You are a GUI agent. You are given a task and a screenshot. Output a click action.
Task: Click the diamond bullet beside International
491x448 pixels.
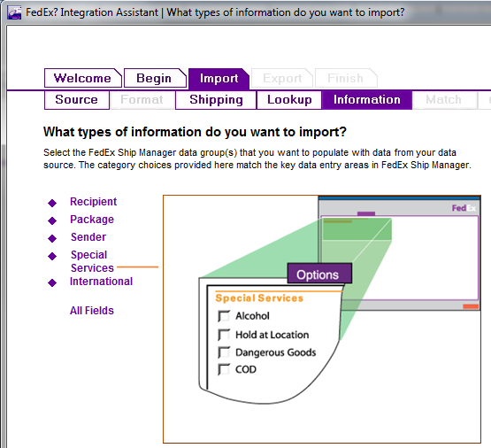point(52,283)
